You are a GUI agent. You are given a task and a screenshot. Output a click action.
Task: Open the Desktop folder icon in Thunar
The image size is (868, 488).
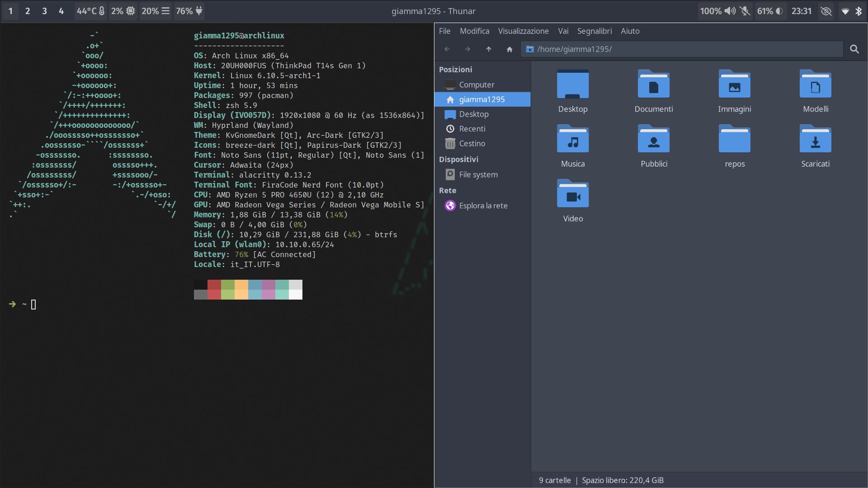pos(573,84)
